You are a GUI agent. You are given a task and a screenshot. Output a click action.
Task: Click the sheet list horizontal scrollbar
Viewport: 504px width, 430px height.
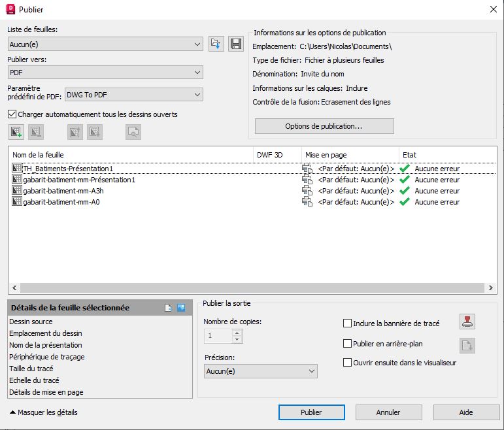pos(248,288)
